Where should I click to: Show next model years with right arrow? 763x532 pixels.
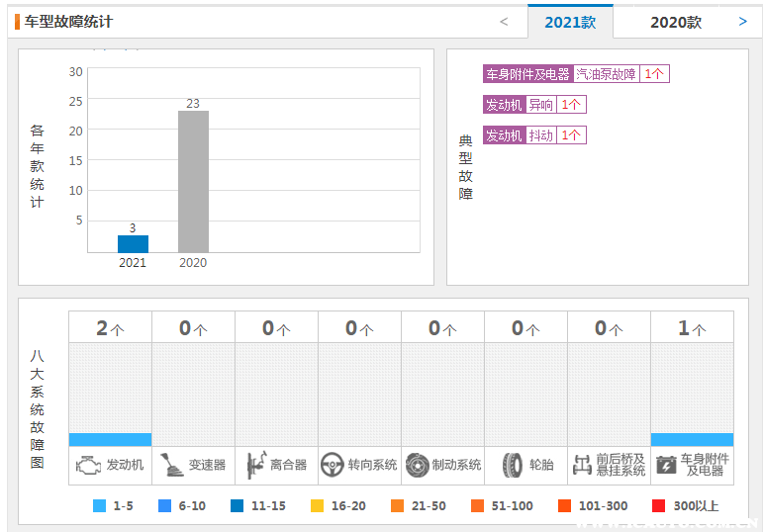coord(743,22)
